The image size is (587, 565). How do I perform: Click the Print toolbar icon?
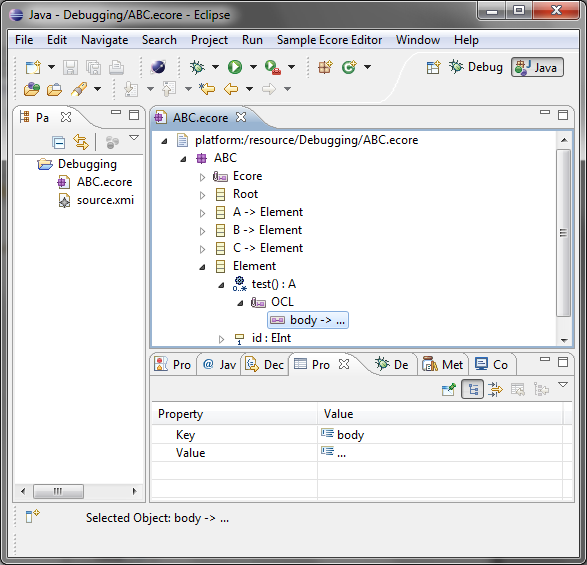(116, 67)
